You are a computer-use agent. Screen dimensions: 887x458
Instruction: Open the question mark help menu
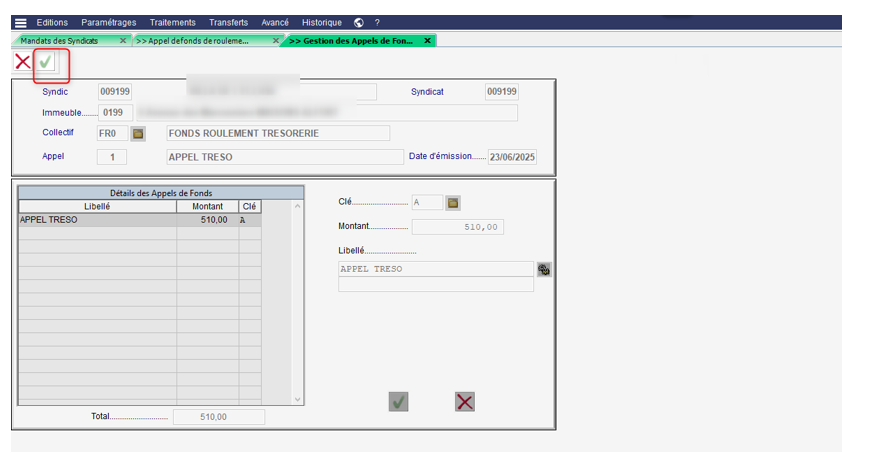coord(377,22)
